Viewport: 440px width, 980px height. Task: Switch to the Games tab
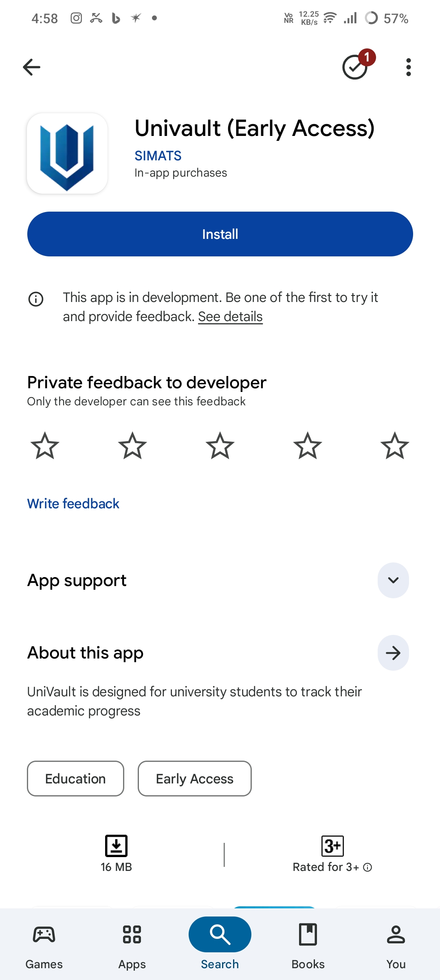tap(44, 943)
